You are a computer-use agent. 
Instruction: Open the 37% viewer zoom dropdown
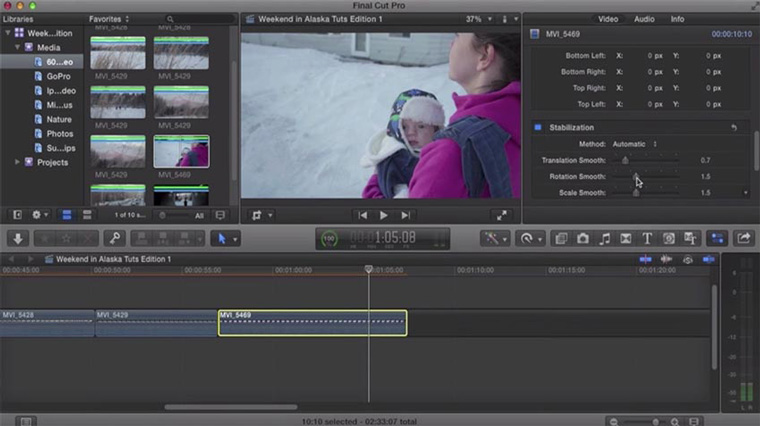click(x=478, y=19)
